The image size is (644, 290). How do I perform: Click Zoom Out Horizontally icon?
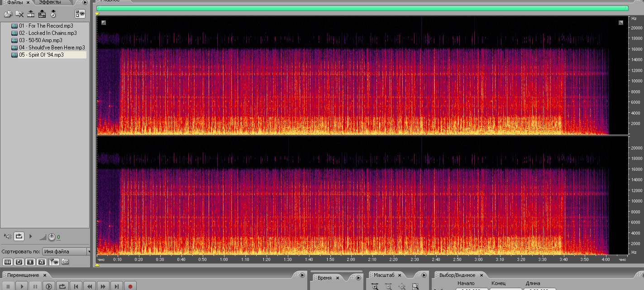click(388, 286)
